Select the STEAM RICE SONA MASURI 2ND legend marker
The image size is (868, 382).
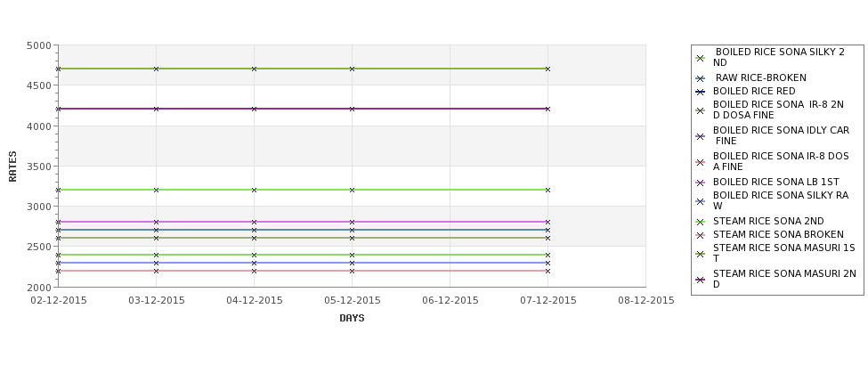(701, 280)
